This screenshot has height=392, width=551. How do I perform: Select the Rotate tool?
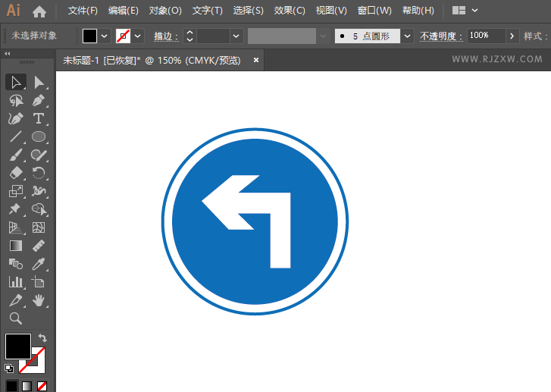click(39, 173)
